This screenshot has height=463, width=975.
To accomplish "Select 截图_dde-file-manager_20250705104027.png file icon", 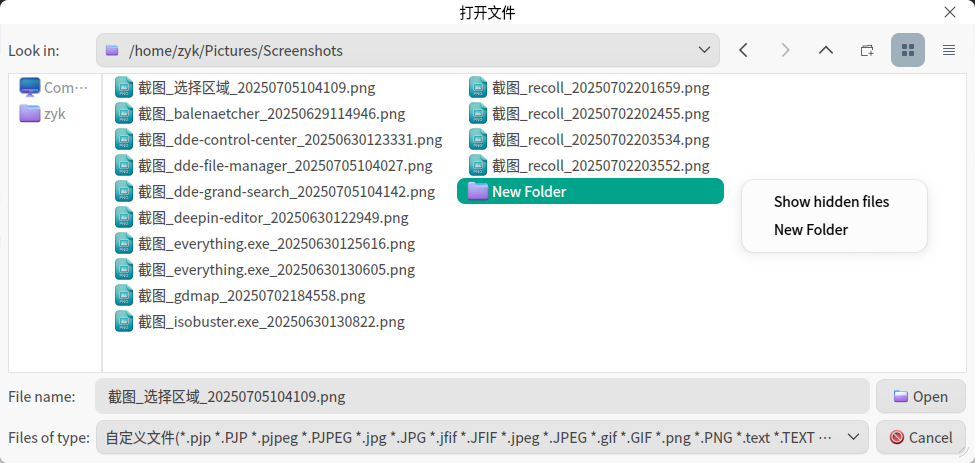I will (125, 166).
